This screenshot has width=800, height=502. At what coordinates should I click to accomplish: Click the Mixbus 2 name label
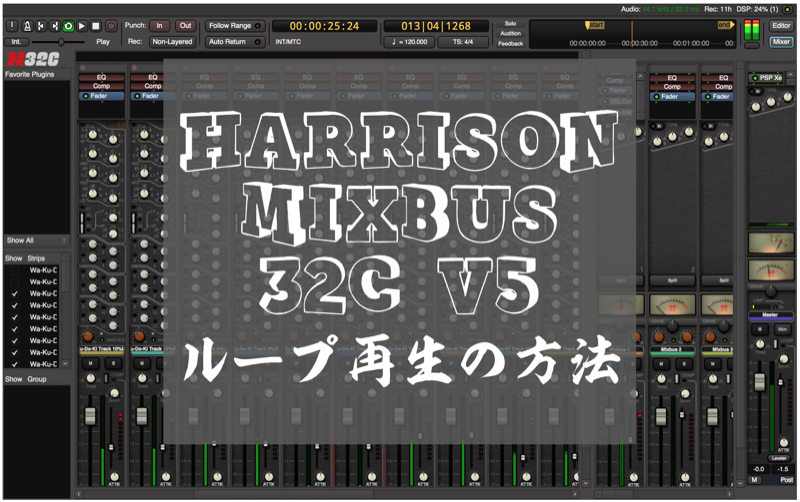(672, 350)
